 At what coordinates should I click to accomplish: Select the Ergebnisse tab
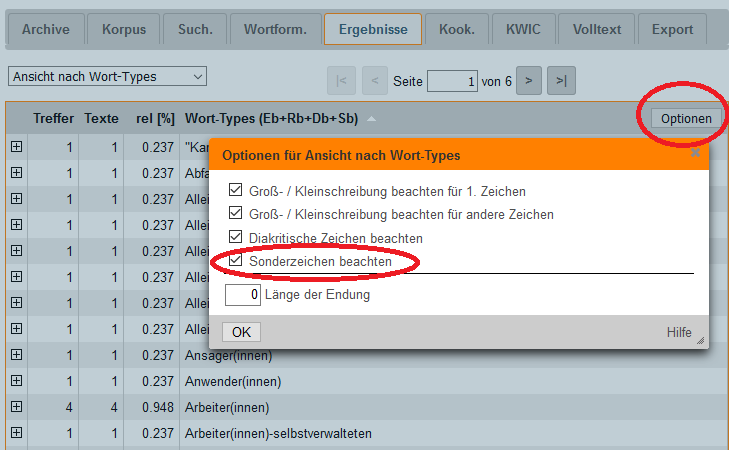tap(373, 29)
